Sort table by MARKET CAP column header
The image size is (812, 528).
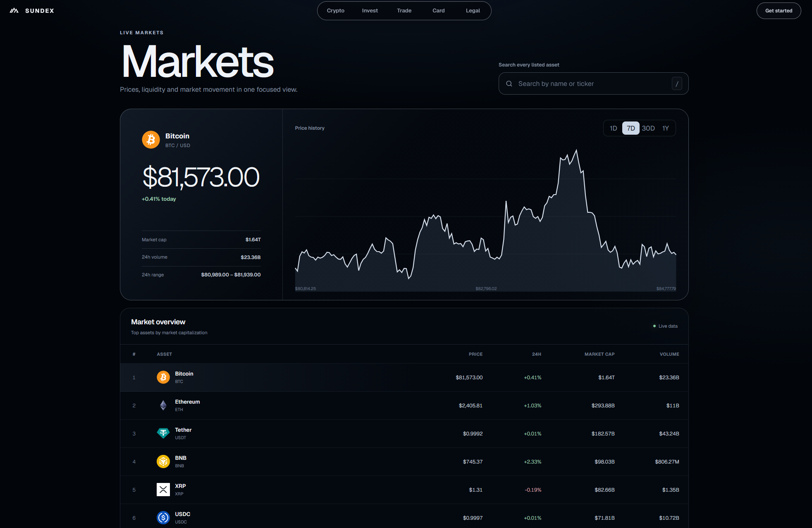coord(599,354)
